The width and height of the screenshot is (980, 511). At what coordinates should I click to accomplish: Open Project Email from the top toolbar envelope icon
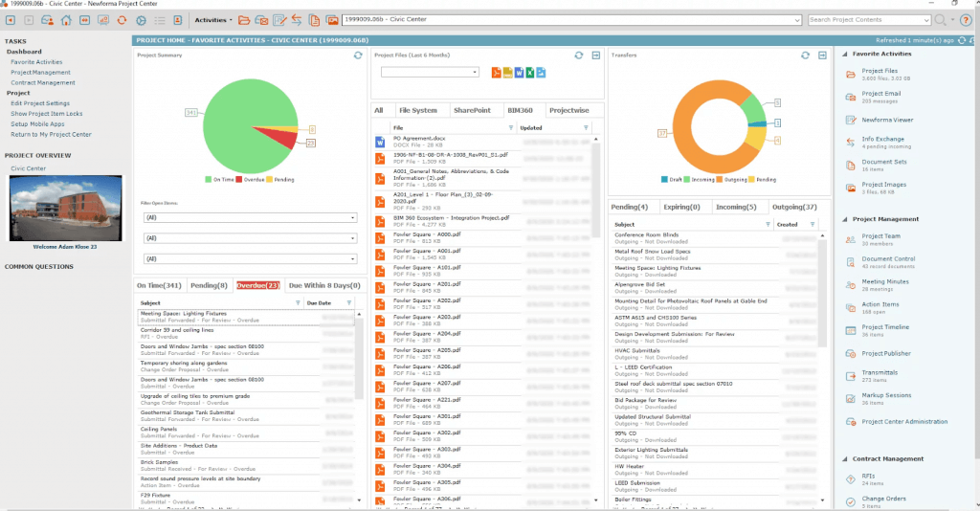[x=262, y=20]
